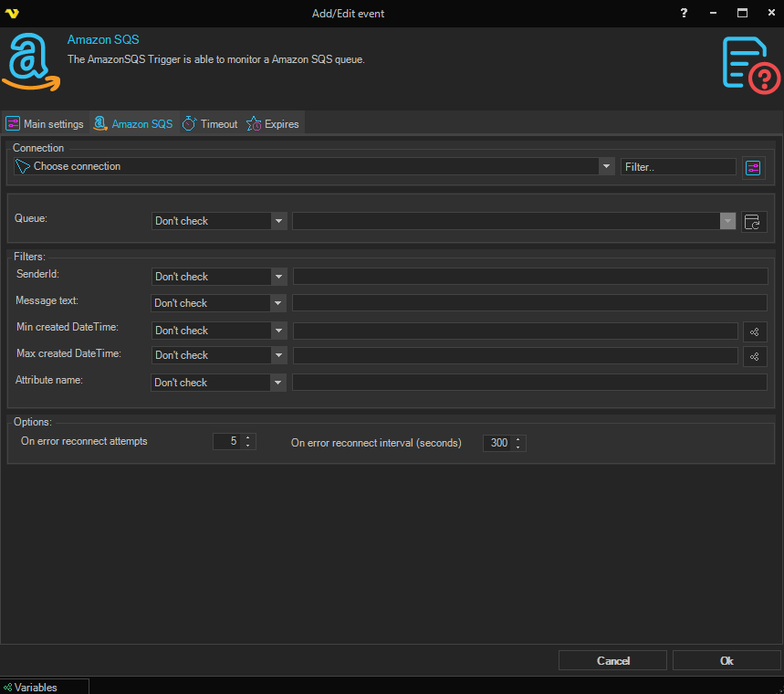
Task: Open the Message text condition dropdown
Action: [x=278, y=303]
